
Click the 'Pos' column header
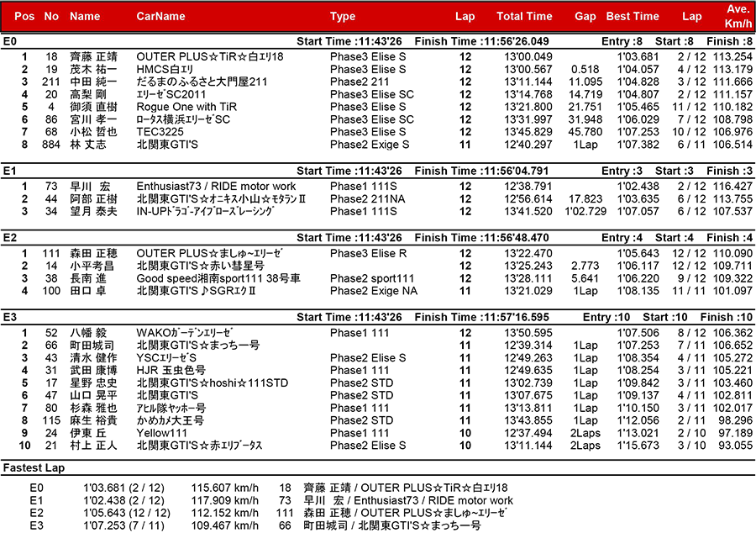click(x=24, y=17)
